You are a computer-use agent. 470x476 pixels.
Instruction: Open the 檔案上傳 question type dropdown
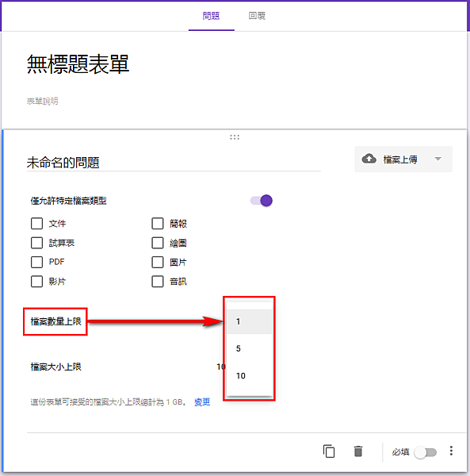coord(403,159)
